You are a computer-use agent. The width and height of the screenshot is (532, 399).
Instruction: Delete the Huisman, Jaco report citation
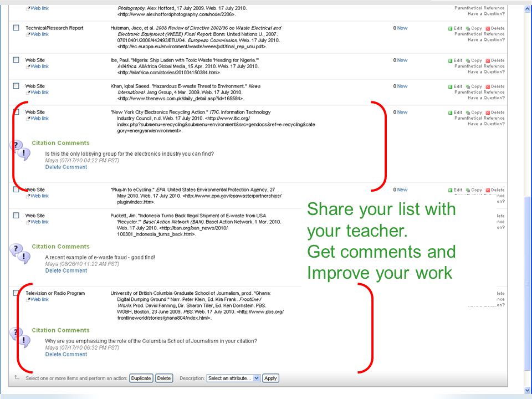click(495, 28)
